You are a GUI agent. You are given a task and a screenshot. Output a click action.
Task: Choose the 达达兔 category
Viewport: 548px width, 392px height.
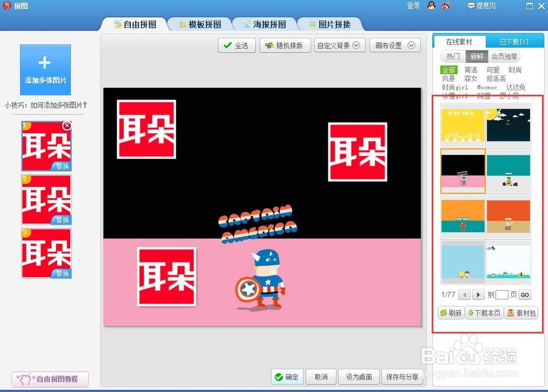(516, 87)
